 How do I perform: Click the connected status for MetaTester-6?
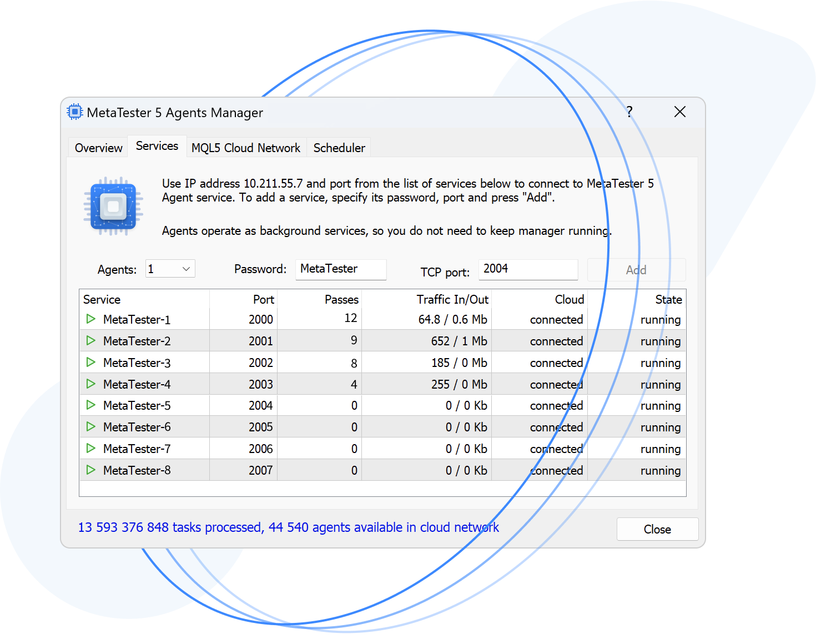(x=556, y=427)
